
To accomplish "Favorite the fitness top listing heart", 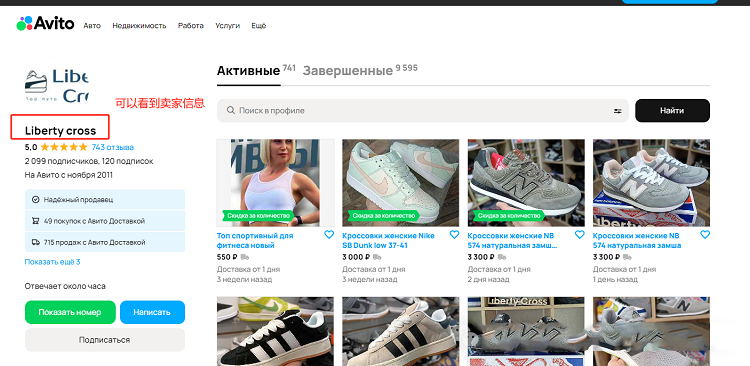I will 329,235.
